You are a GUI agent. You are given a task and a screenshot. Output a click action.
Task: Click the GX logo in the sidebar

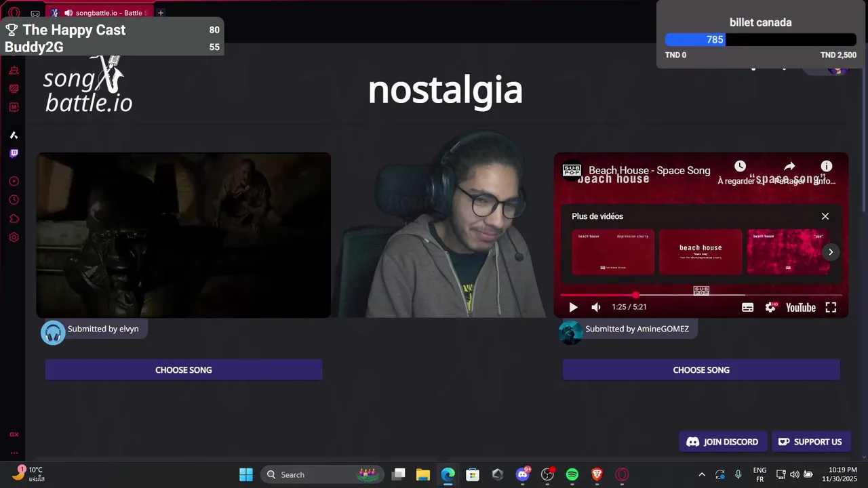14,434
